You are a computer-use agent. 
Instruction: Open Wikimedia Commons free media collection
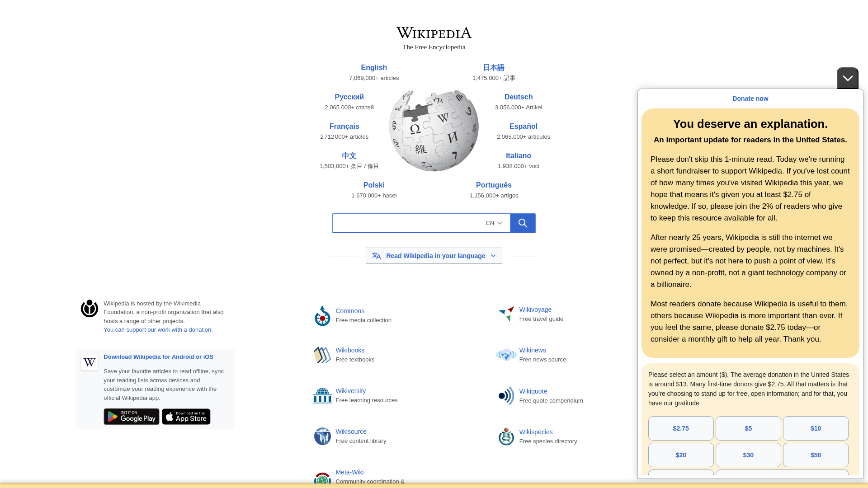(x=349, y=311)
